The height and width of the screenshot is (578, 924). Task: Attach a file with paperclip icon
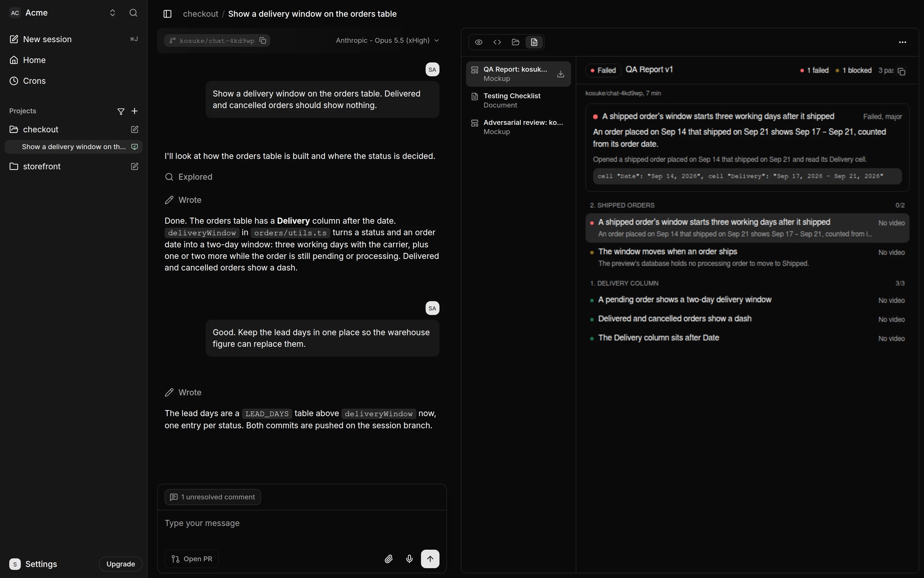[x=389, y=559]
